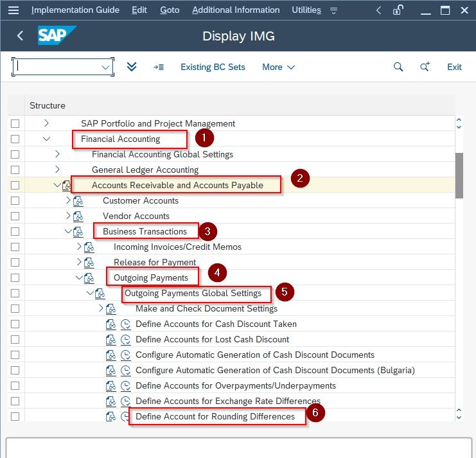The image size is (476, 458).
Task: Collapse the Business Transactions node
Action: (68, 231)
